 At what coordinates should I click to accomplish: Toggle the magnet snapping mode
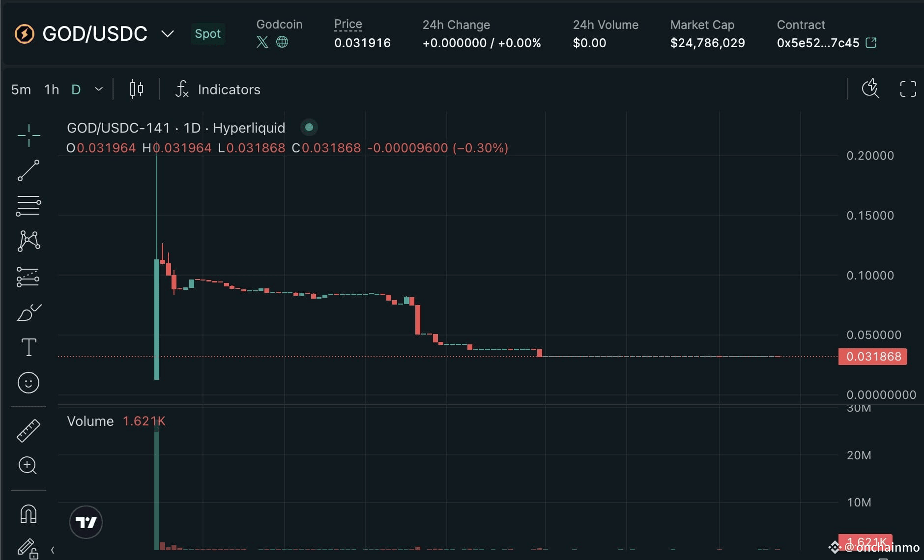click(29, 514)
